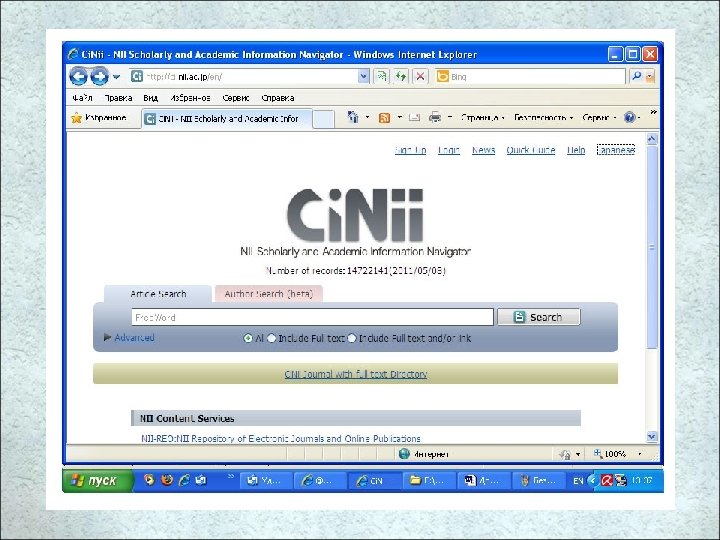Open the Справка menu

point(278,98)
